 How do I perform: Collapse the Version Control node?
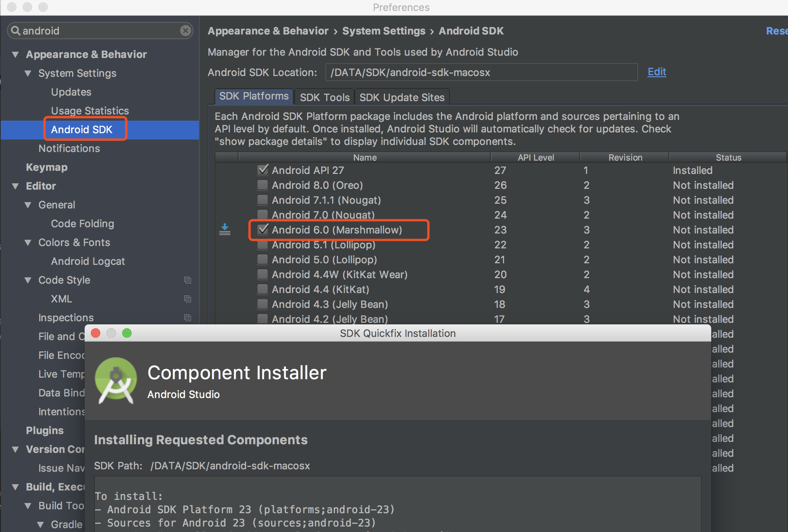click(15, 449)
